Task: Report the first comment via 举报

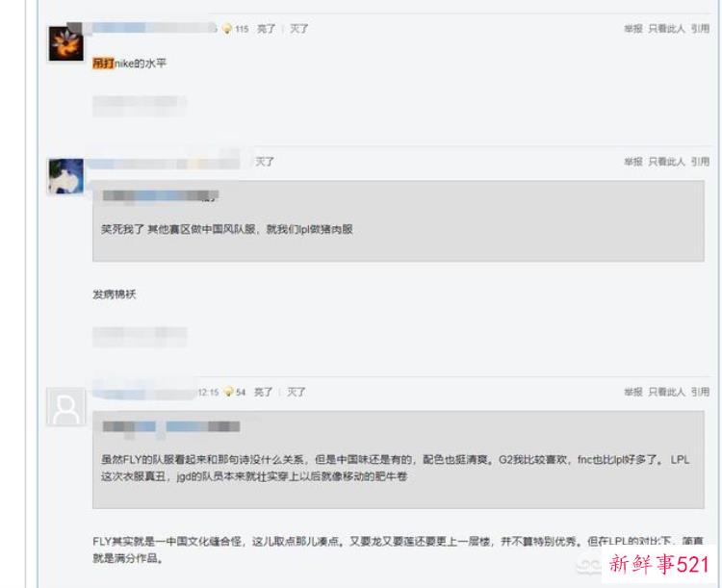Action: point(633,29)
